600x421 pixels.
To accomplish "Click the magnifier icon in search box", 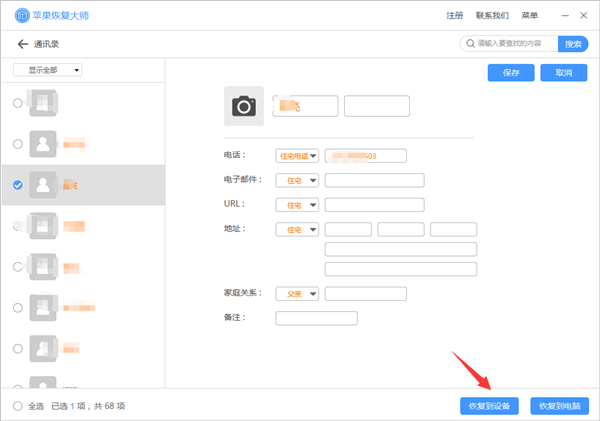I will point(468,44).
